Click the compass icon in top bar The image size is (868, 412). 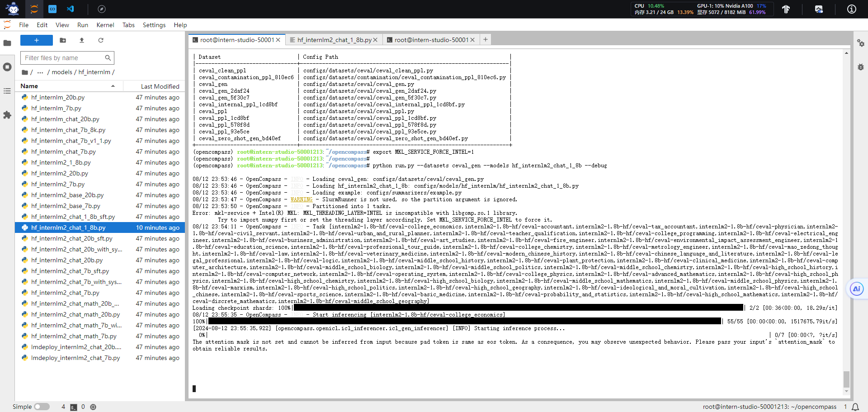click(x=102, y=9)
